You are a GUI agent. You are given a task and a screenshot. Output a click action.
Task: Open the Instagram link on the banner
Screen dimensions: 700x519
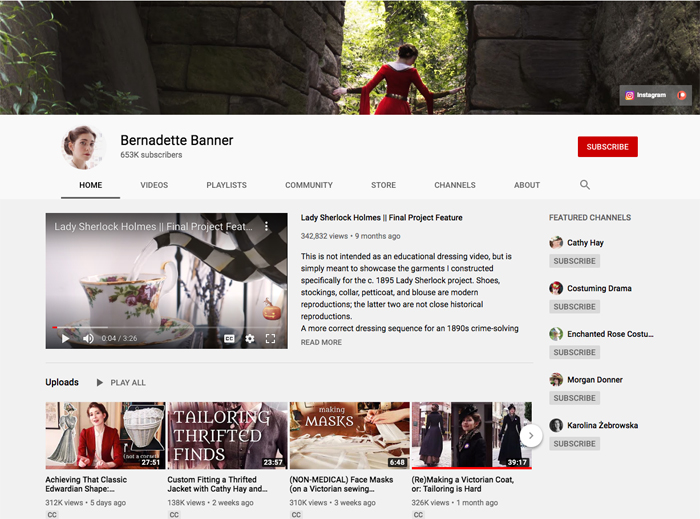[645, 95]
